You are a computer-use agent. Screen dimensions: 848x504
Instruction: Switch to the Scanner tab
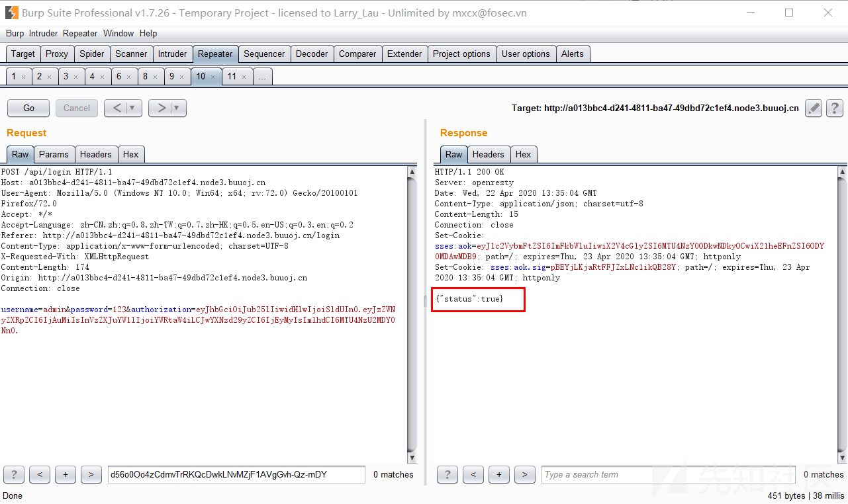click(131, 54)
